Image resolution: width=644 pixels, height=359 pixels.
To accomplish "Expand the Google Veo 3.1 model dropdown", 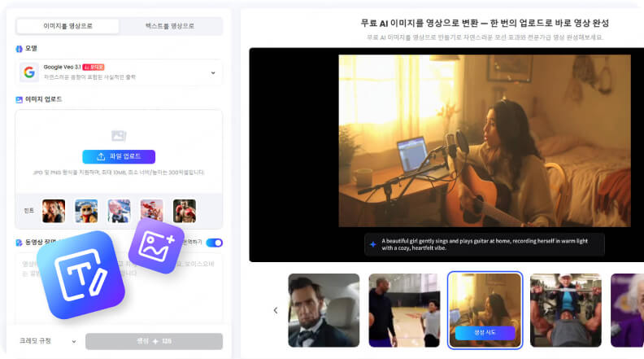I will pyautogui.click(x=213, y=72).
